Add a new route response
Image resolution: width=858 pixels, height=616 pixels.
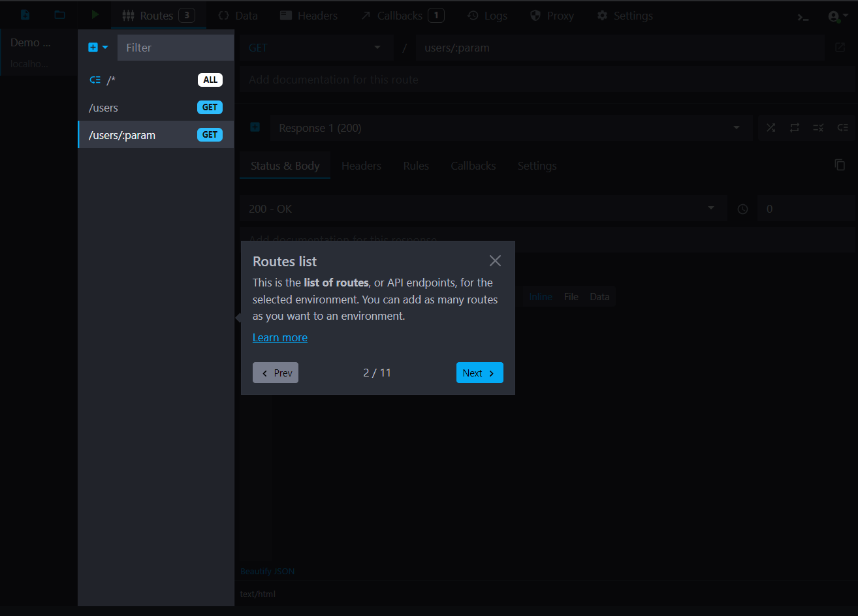click(x=255, y=127)
